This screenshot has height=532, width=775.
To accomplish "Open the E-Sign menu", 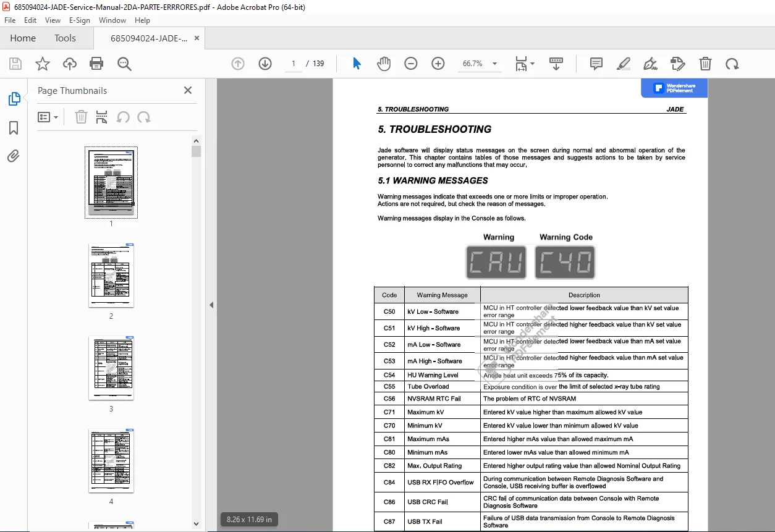I will [80, 20].
